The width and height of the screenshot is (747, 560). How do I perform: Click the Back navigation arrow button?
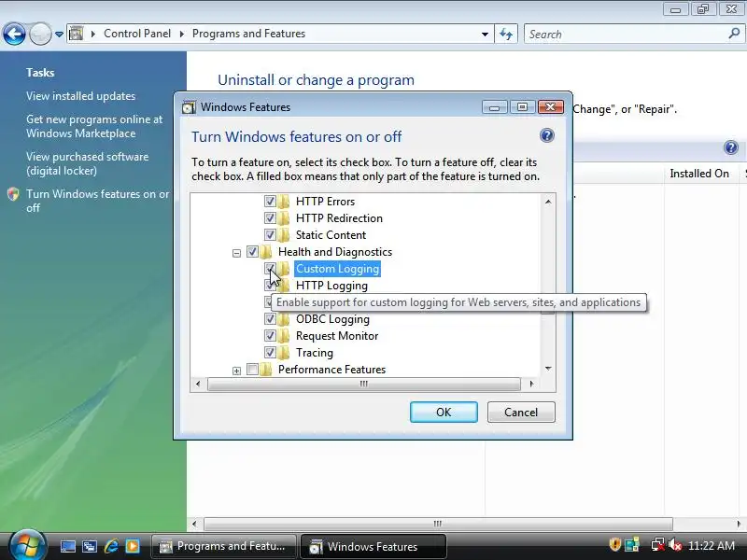pyautogui.click(x=14, y=34)
